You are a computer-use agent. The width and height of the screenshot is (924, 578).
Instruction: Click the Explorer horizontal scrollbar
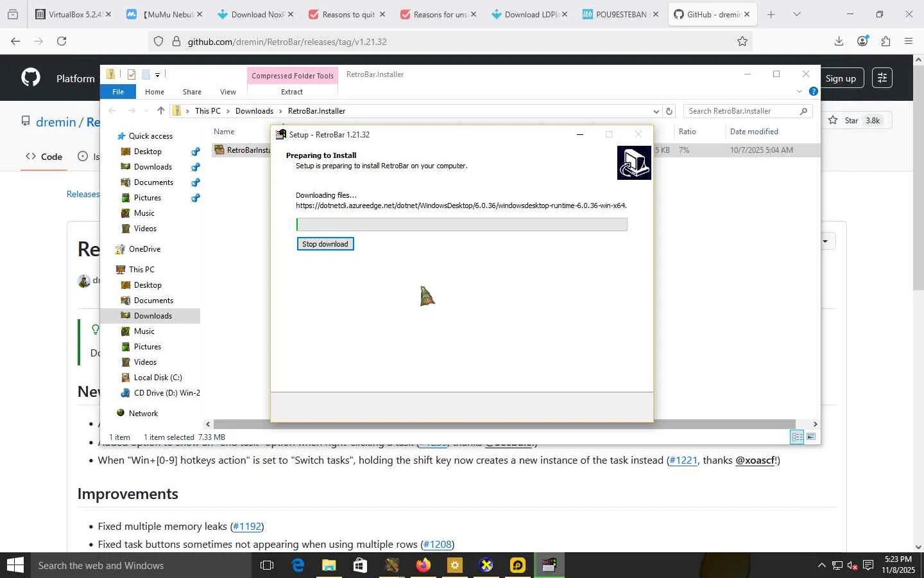pyautogui.click(x=504, y=425)
